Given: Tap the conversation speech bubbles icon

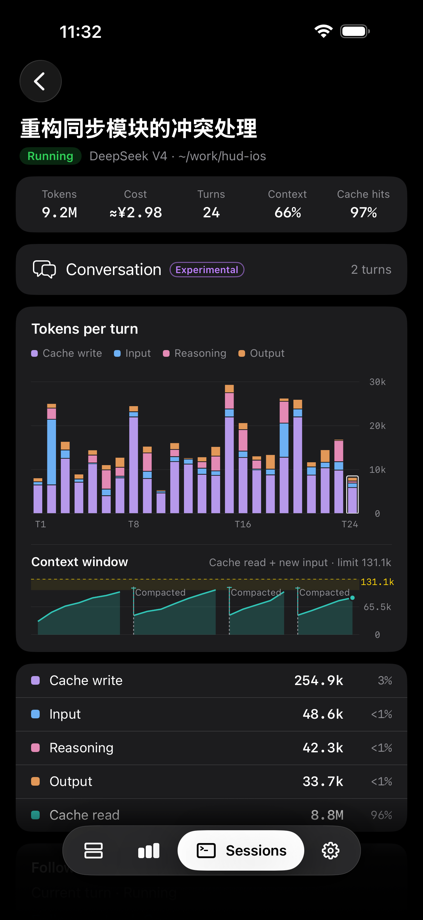Looking at the screenshot, I should click(45, 269).
